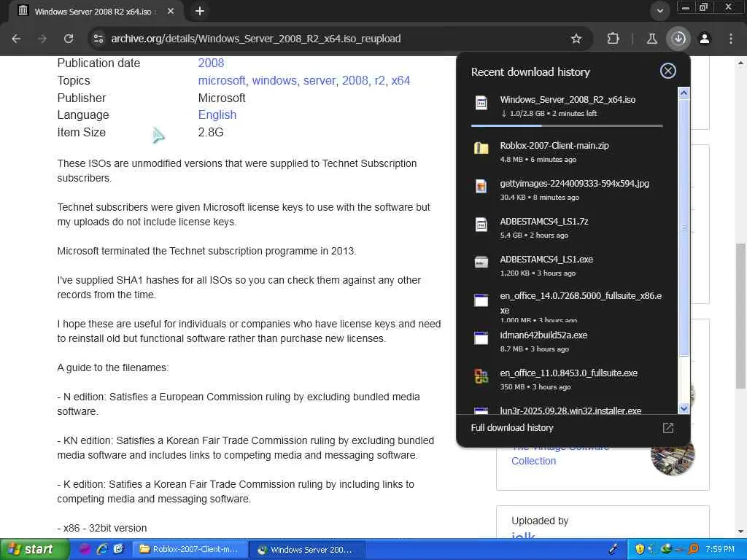The image size is (747, 560).
Task: Open idman642build52a.exe download entry
Action: click(x=567, y=341)
